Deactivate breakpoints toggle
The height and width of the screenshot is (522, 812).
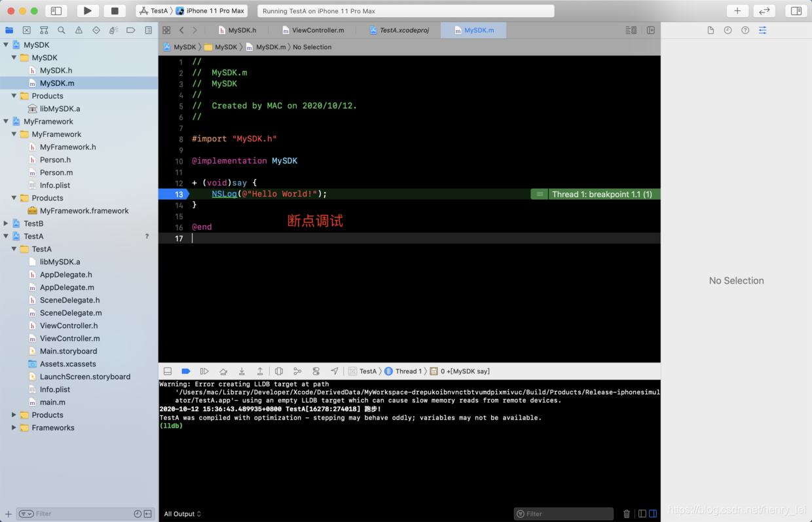pos(186,371)
